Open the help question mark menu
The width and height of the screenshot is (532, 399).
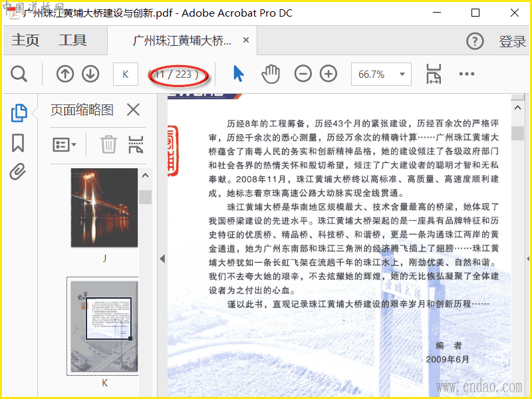click(x=475, y=41)
